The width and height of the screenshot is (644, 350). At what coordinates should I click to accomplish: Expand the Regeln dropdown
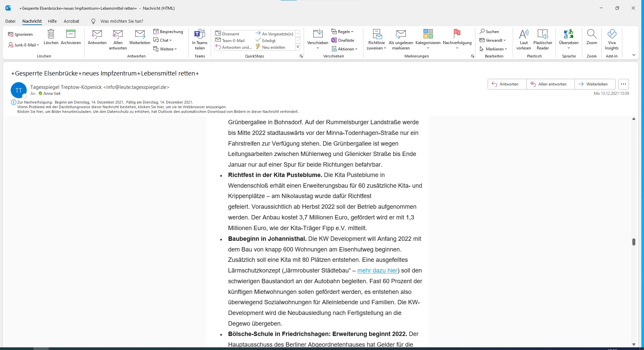(343, 32)
